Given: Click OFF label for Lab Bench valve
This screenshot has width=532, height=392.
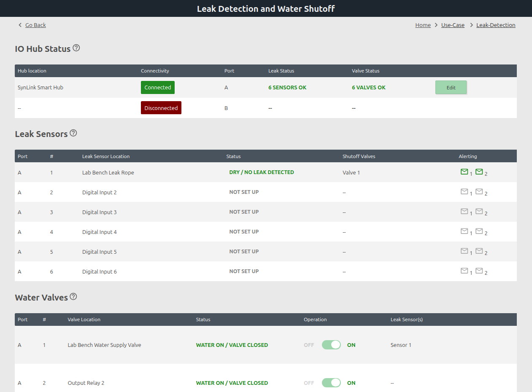Looking at the screenshot, I should tap(309, 345).
